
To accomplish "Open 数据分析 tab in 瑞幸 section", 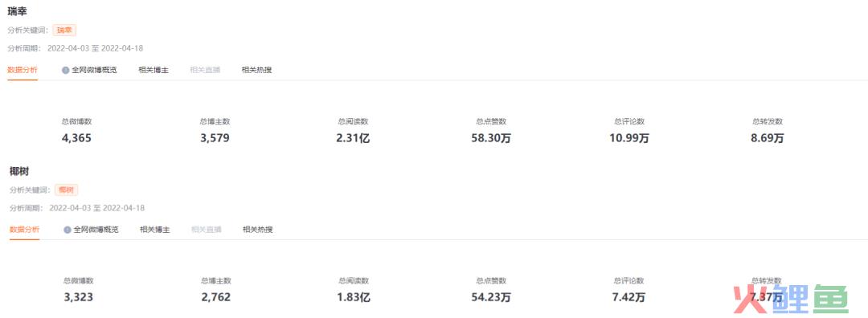I will coord(23,70).
